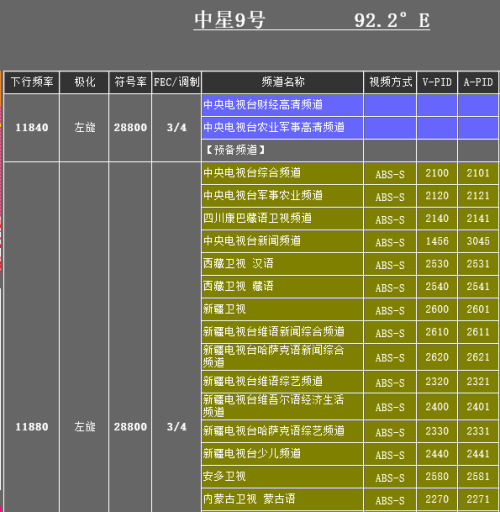500x512 pixels.
Task: Click 中央电视台综合频道 channel name
Action: click(x=252, y=173)
